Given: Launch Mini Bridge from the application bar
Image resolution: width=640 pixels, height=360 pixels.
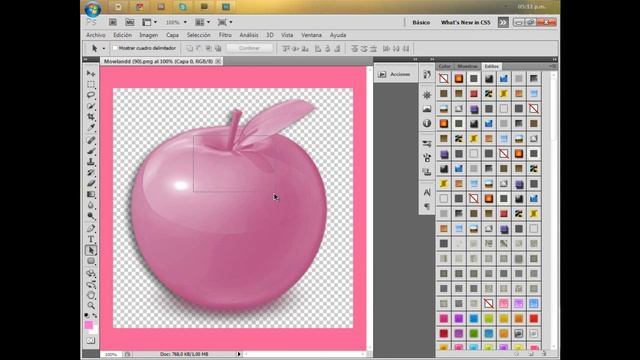Looking at the screenshot, I should pyautogui.click(x=130, y=22).
